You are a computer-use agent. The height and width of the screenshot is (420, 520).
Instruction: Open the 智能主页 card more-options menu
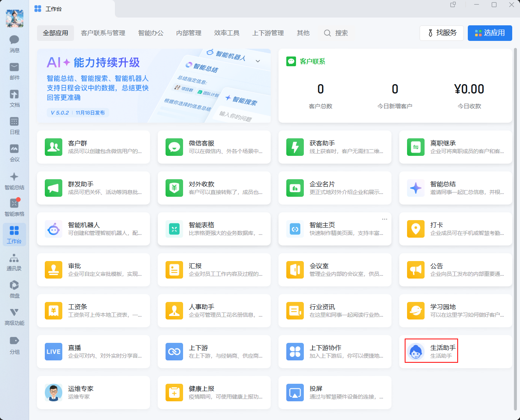pyautogui.click(x=384, y=219)
